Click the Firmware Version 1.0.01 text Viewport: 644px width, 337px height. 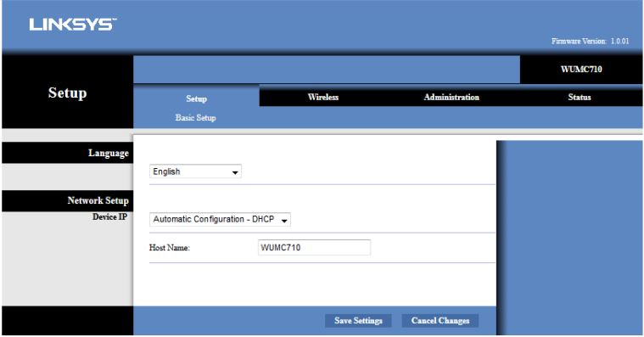point(591,41)
